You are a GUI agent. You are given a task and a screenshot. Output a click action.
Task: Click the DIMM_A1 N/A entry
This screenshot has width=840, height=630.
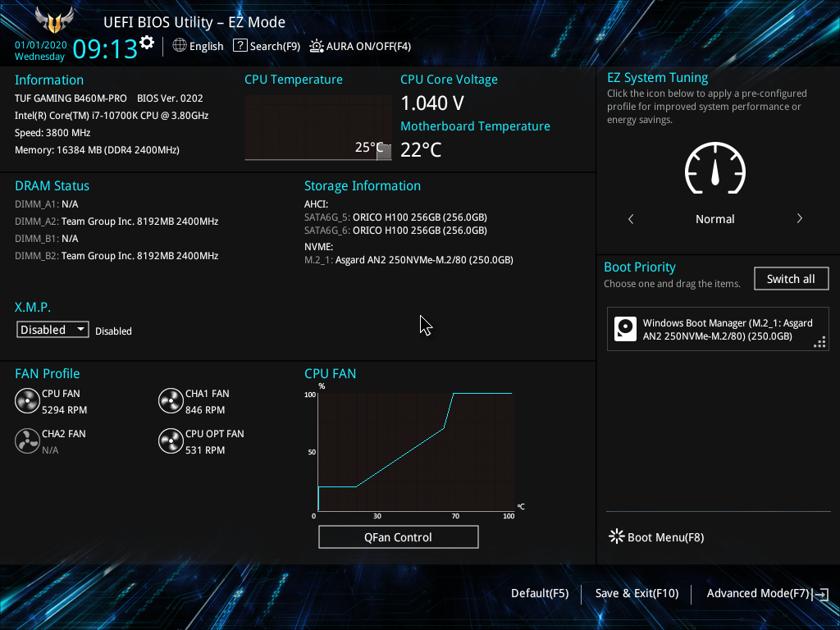tap(47, 204)
